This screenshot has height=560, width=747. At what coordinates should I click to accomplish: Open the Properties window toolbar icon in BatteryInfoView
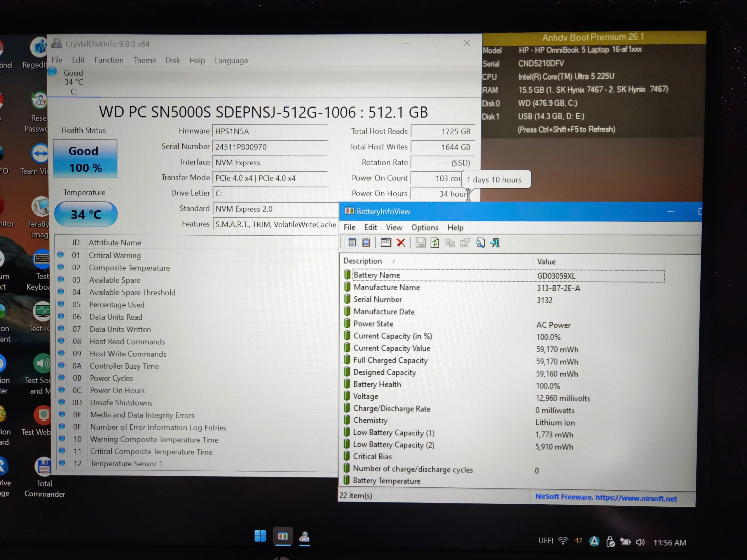386,243
